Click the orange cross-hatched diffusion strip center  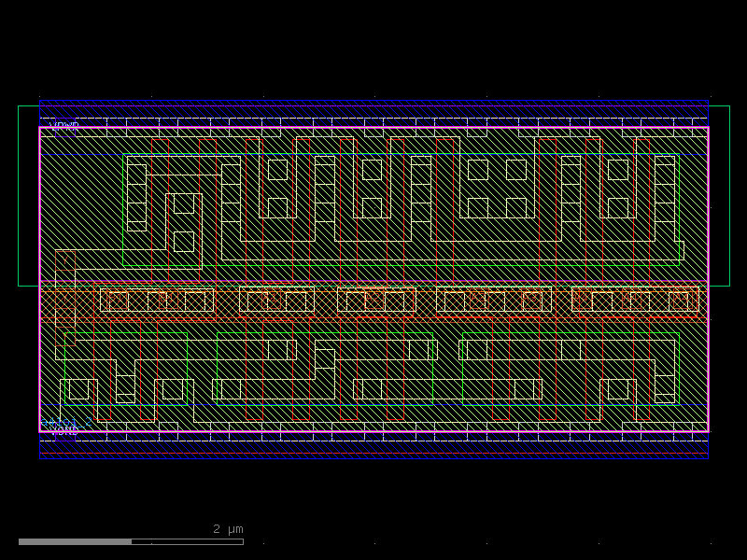coord(373,301)
